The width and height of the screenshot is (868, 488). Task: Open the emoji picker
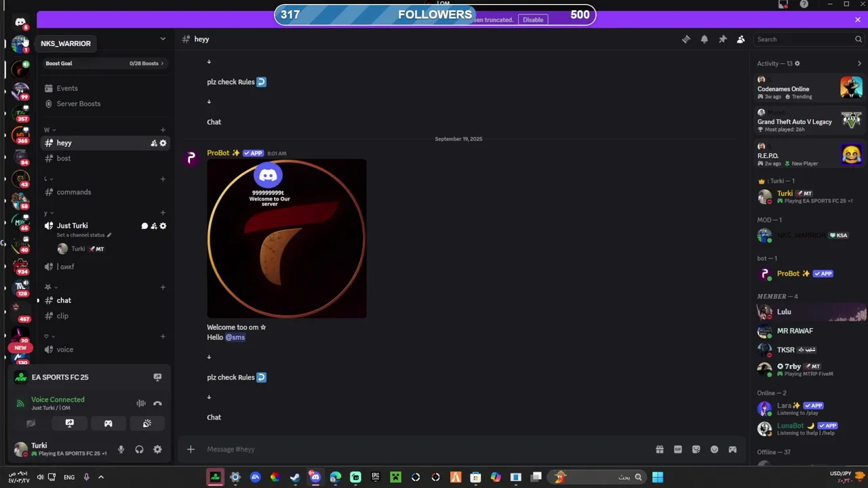coord(714,449)
